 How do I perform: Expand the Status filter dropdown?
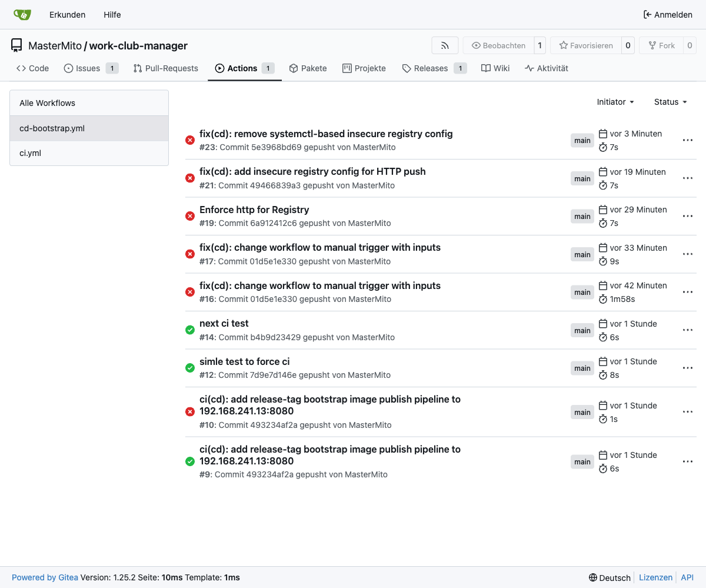click(670, 102)
